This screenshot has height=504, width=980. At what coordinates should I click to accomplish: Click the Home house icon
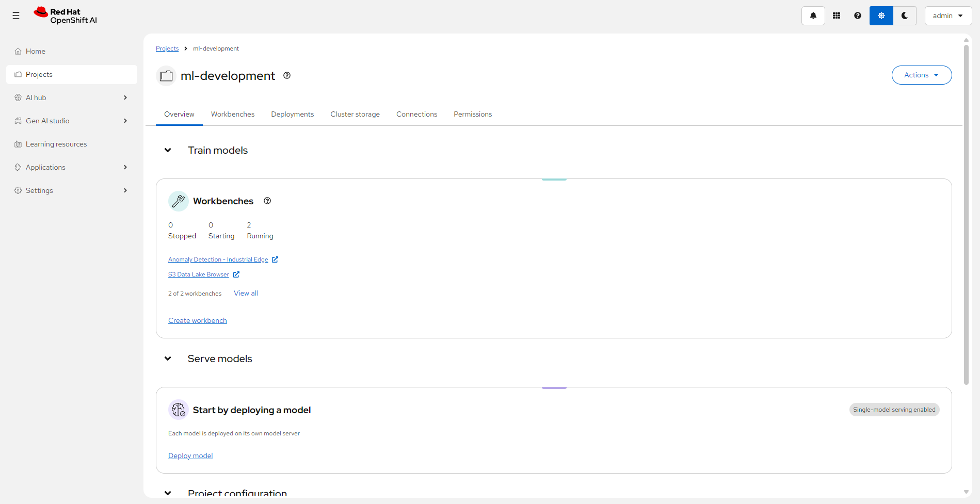[x=18, y=51]
